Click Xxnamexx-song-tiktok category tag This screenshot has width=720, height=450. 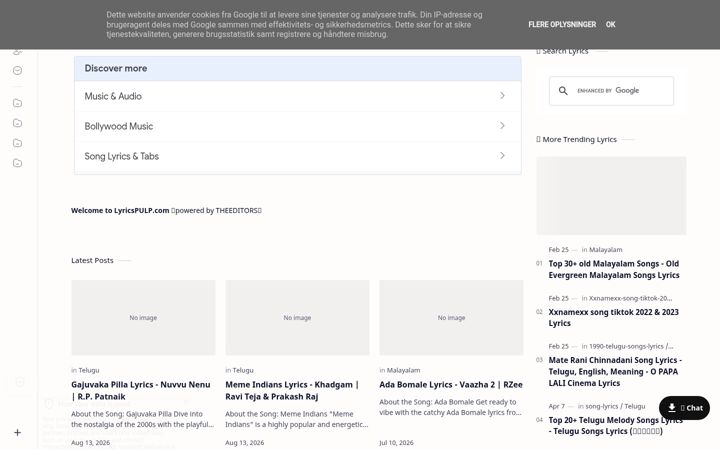click(630, 298)
